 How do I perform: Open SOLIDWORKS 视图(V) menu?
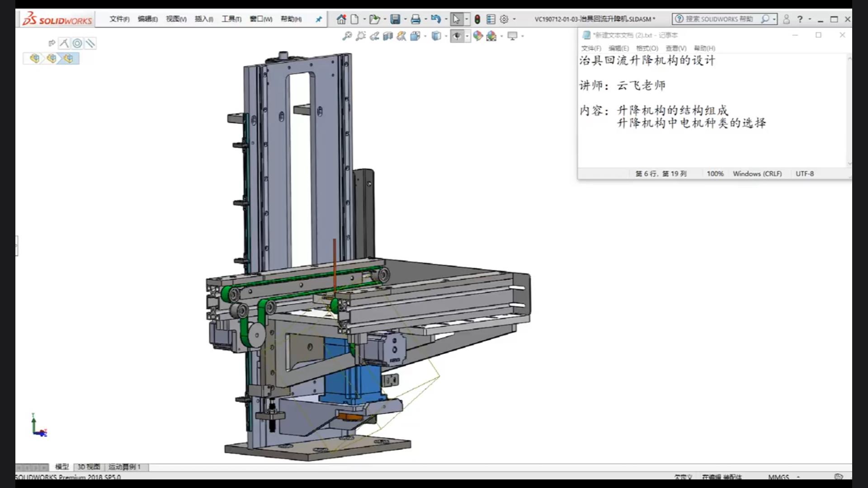click(176, 19)
